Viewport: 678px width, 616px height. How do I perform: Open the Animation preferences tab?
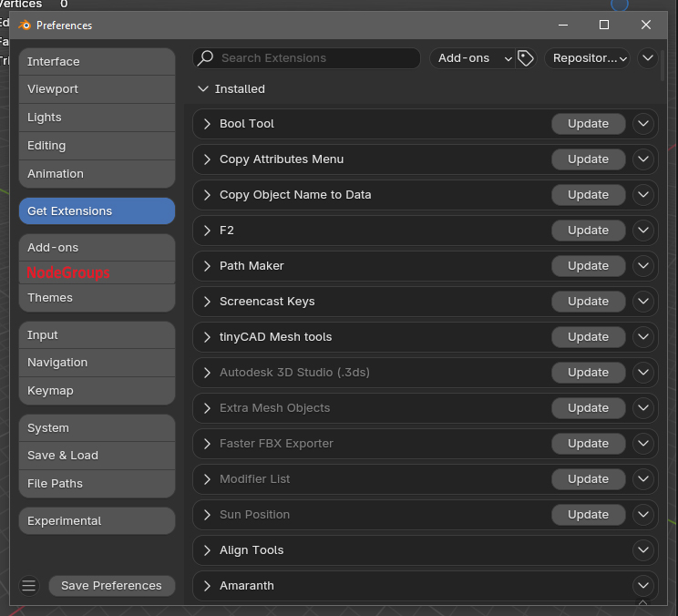pyautogui.click(x=97, y=174)
